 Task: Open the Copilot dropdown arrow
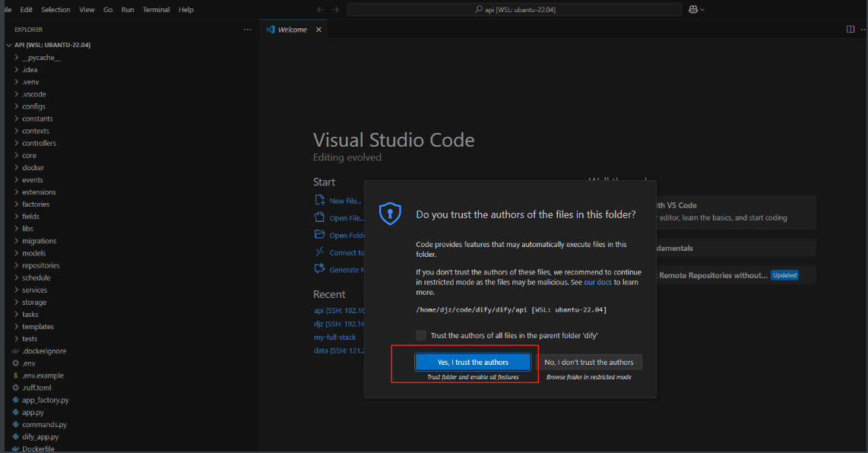[x=702, y=9]
